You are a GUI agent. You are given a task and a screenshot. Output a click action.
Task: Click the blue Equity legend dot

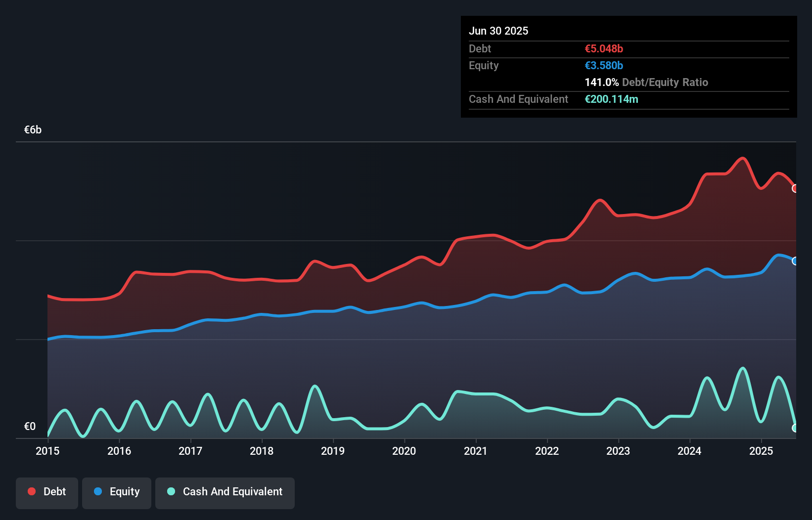[98, 491]
